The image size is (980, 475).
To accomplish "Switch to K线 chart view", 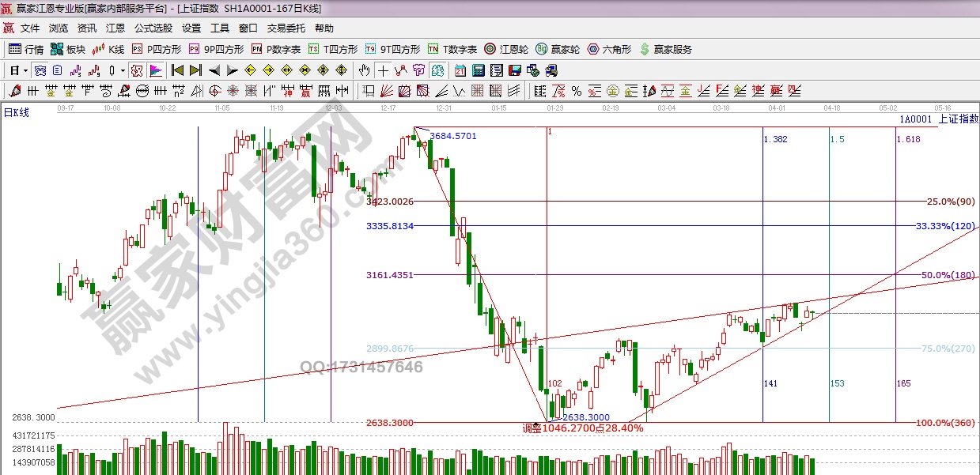I will coord(108,49).
